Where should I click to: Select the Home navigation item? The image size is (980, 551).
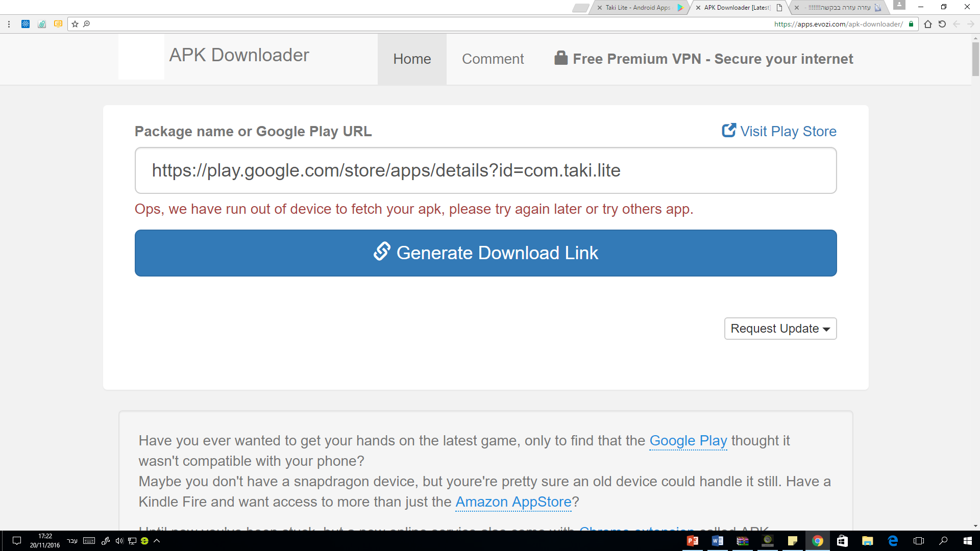coord(412,59)
